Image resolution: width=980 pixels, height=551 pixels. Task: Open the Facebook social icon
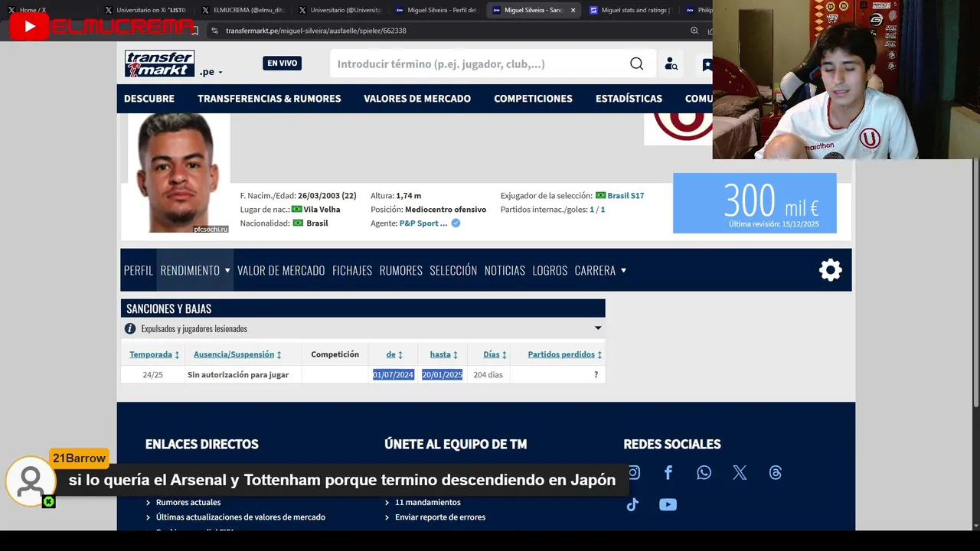[668, 473]
